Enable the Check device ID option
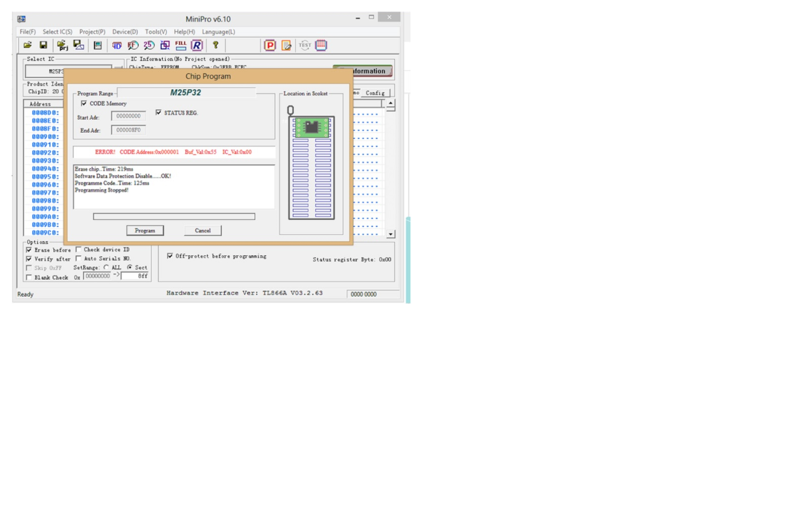Image resolution: width=799 pixels, height=532 pixels. click(x=78, y=249)
